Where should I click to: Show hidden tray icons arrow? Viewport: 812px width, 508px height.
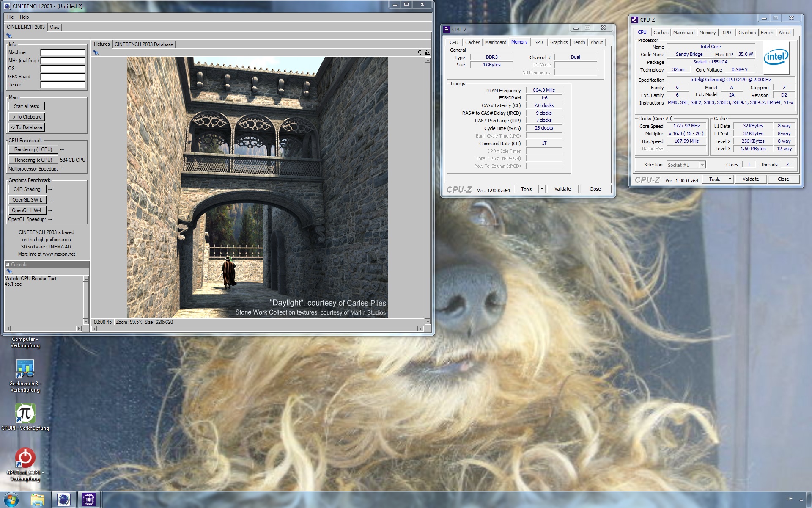point(801,500)
